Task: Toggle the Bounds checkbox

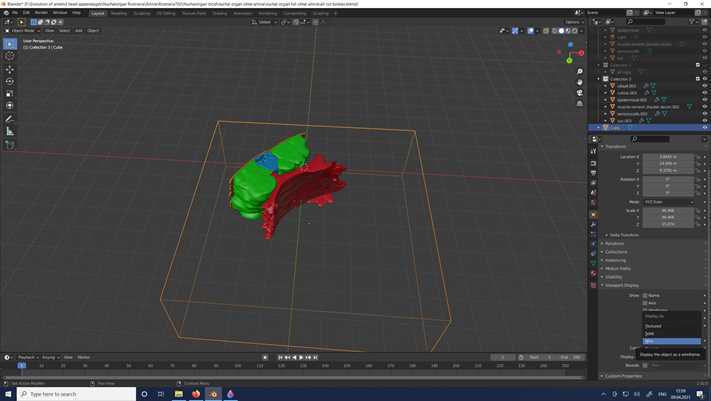Action: (645, 365)
